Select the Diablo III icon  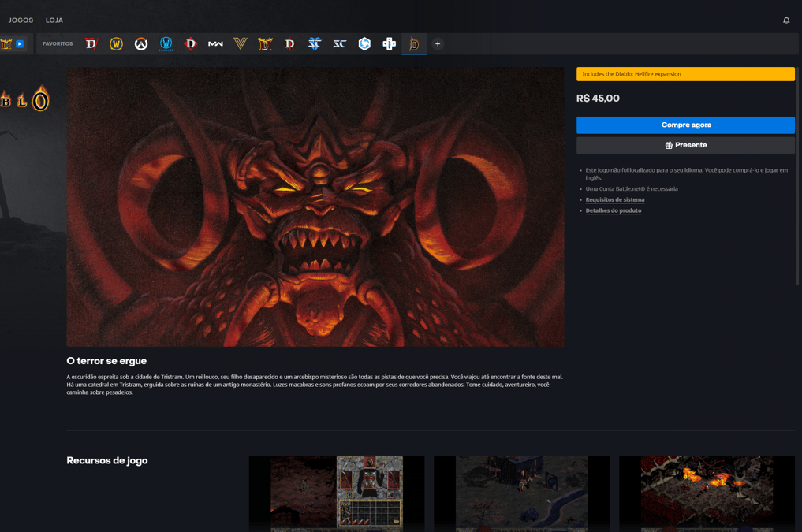(x=290, y=44)
